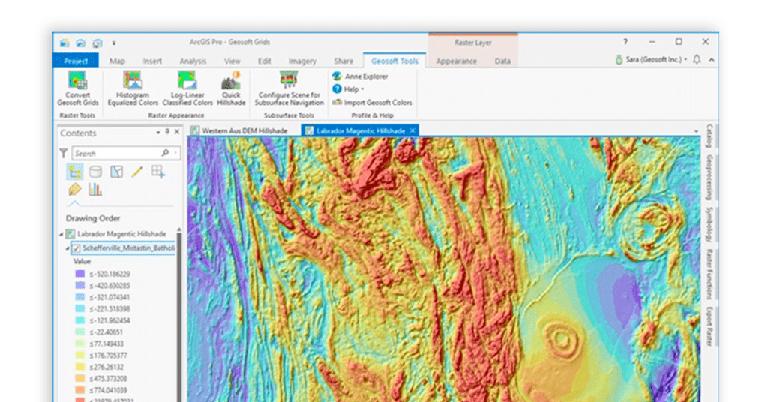Apply Histogram Equalized Colors
Viewport: 768px width, 402px height.
(132, 89)
